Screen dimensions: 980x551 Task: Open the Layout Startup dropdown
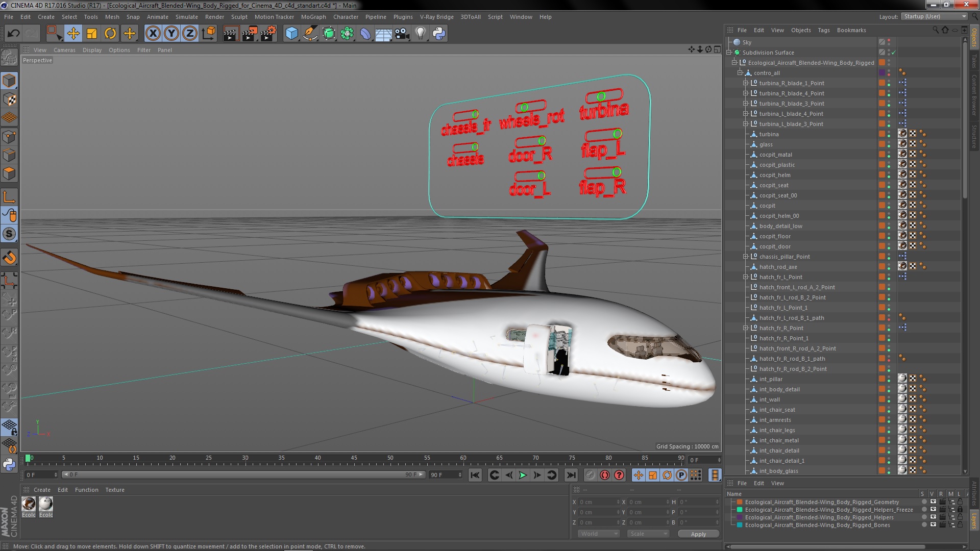(x=934, y=17)
